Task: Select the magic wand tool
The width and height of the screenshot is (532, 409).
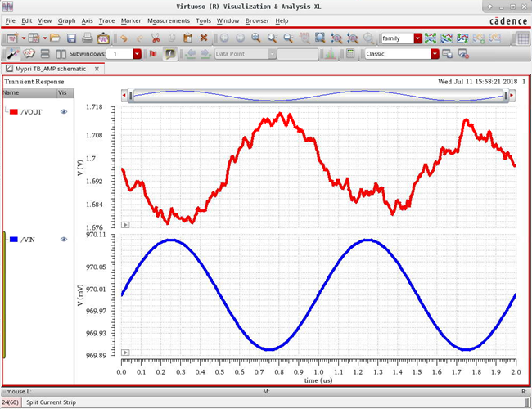Action: pos(12,54)
